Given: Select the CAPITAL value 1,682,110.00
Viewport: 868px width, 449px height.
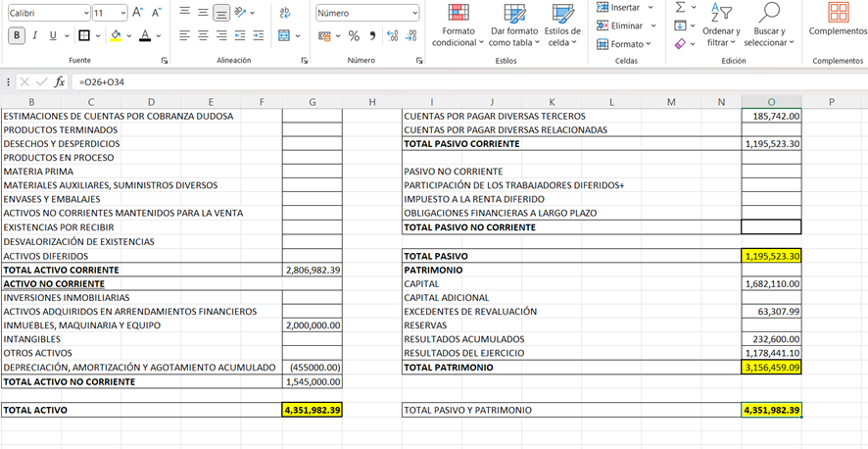Looking at the screenshot, I should tap(771, 284).
